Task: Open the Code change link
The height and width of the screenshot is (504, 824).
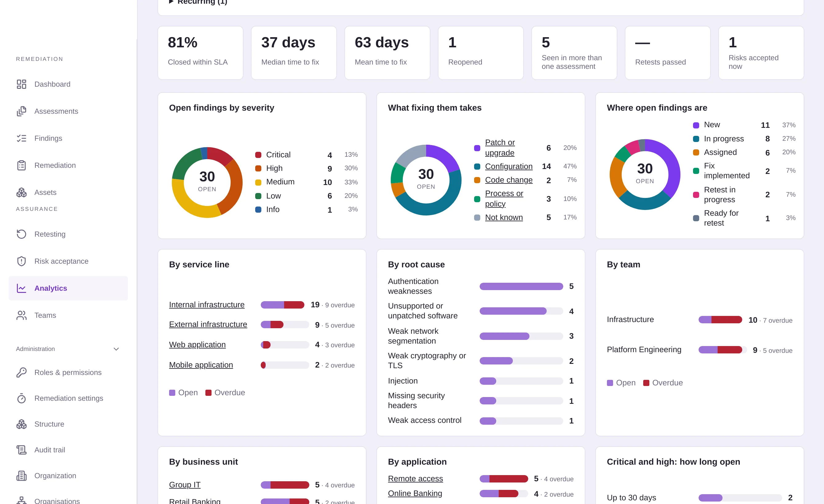Action: 509,180
